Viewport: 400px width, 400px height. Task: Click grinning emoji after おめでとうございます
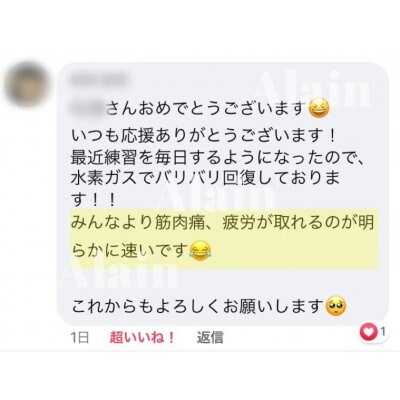click(x=319, y=109)
